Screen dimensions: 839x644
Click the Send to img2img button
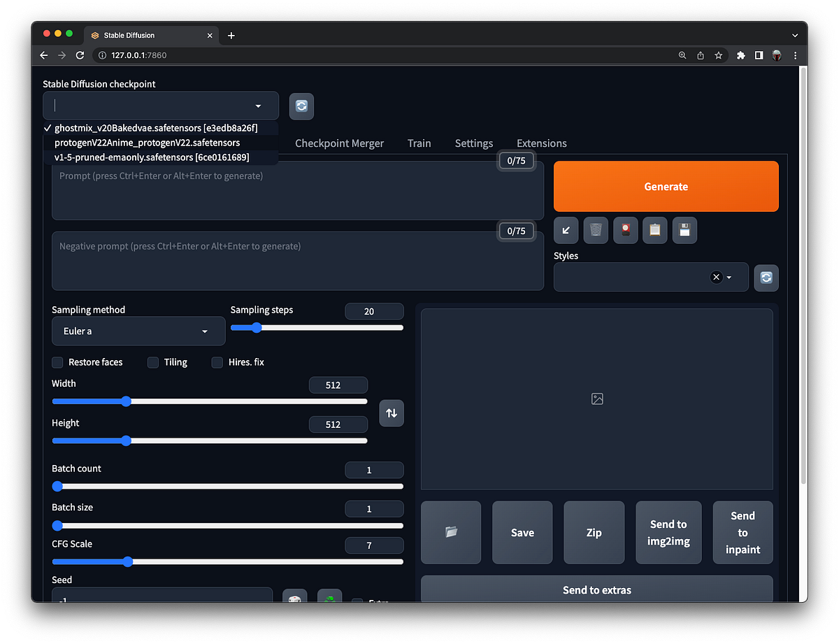(x=668, y=532)
